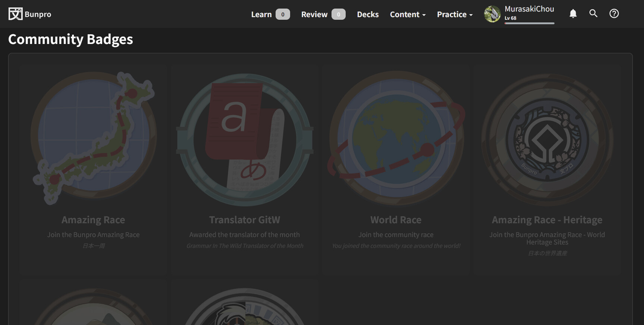Image resolution: width=644 pixels, height=325 pixels.
Task: Click 'Awarded the translator of the month'
Action: tap(245, 235)
